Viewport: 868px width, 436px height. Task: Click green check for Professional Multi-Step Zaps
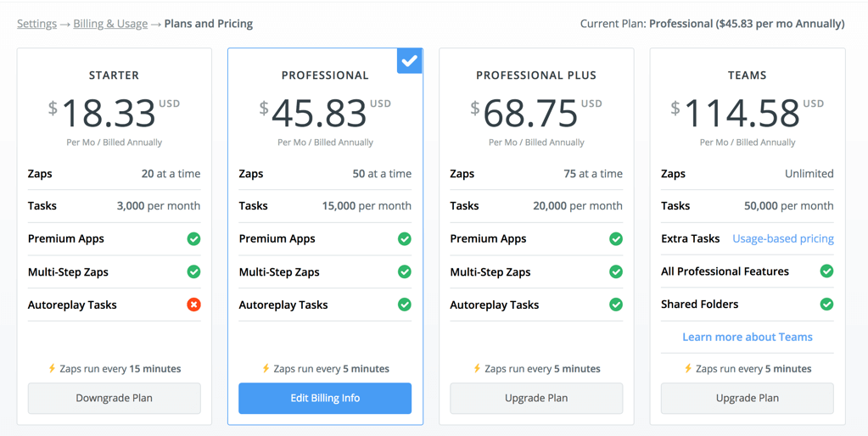click(405, 271)
